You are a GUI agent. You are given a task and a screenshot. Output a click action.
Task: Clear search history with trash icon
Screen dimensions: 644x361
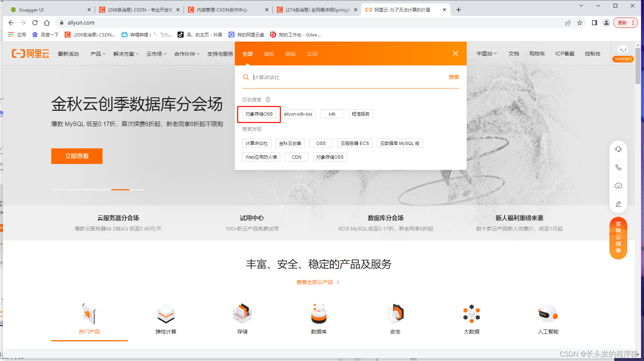268,99
